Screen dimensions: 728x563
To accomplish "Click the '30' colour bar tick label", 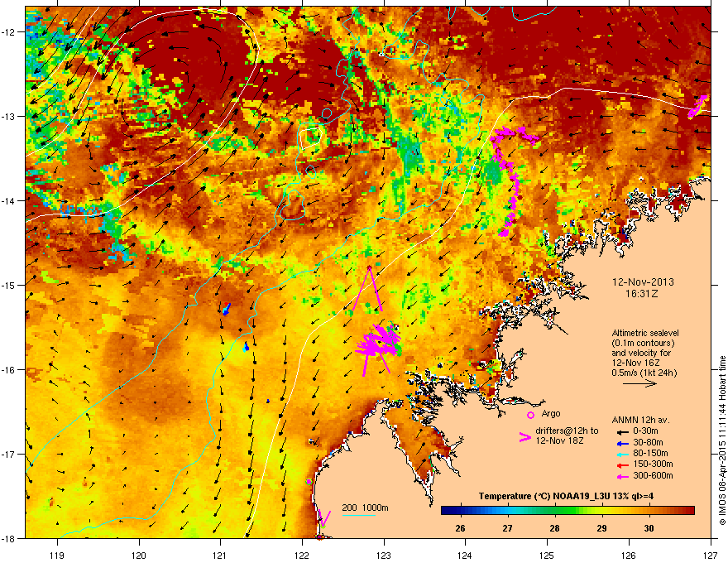I will [x=649, y=528].
